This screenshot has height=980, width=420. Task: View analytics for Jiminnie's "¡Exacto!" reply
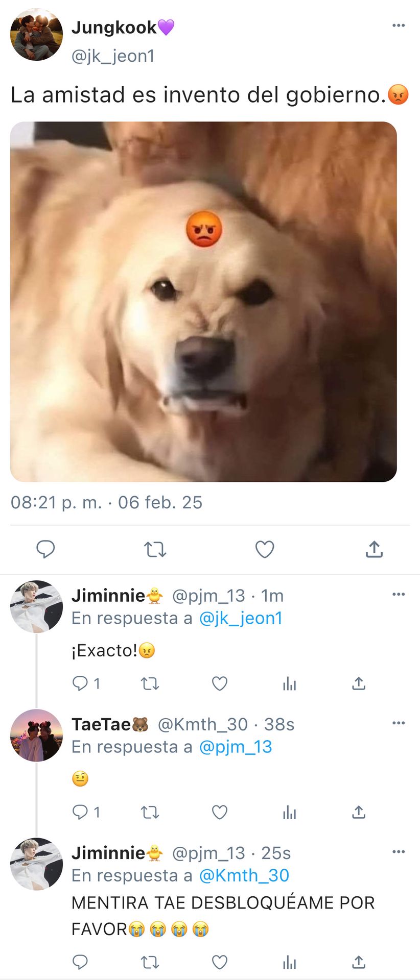point(289,683)
